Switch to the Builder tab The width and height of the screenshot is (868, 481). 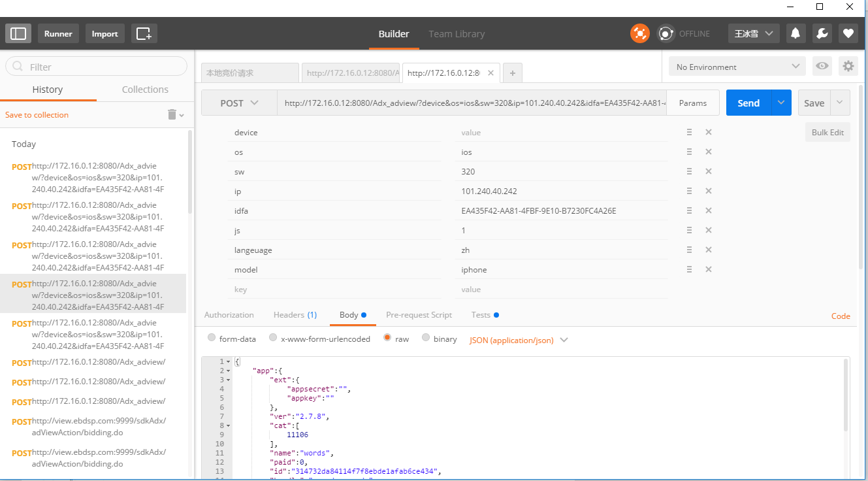pos(394,33)
